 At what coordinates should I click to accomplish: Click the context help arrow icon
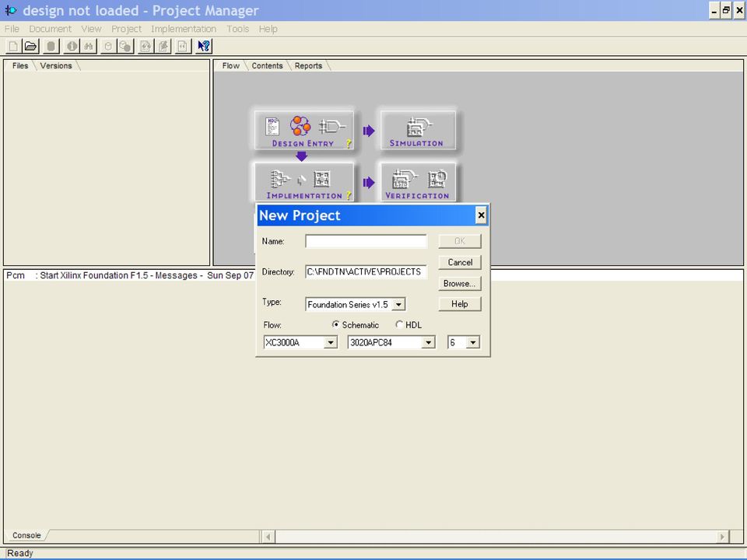coord(204,46)
